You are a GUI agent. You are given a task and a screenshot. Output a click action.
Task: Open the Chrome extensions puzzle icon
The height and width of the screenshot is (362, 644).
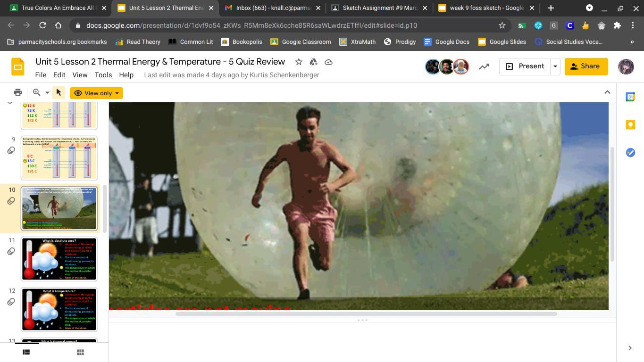click(617, 25)
